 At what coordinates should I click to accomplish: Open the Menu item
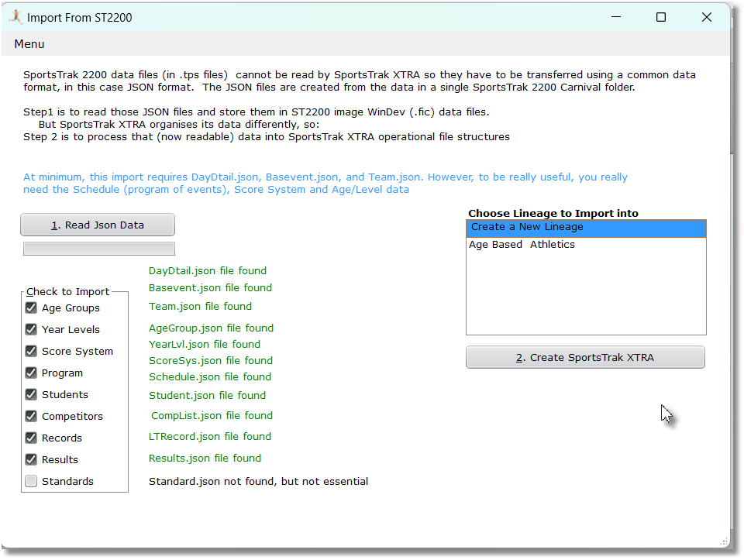pos(29,44)
